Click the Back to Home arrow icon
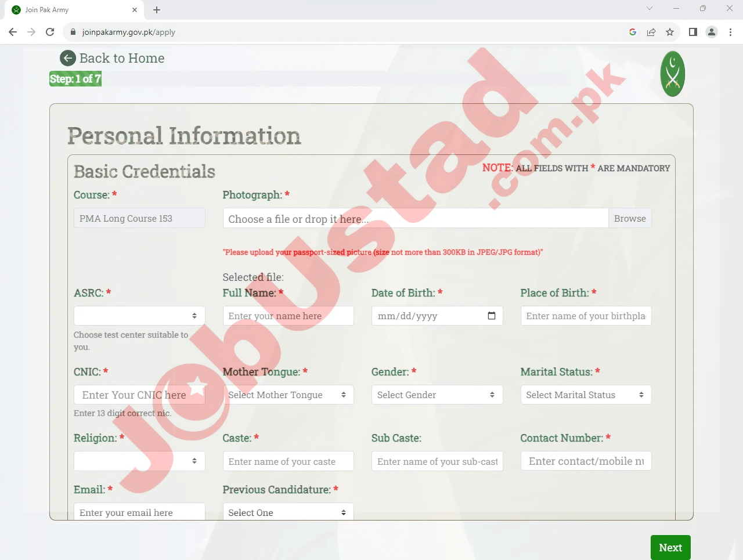743x560 pixels. pyautogui.click(x=68, y=58)
